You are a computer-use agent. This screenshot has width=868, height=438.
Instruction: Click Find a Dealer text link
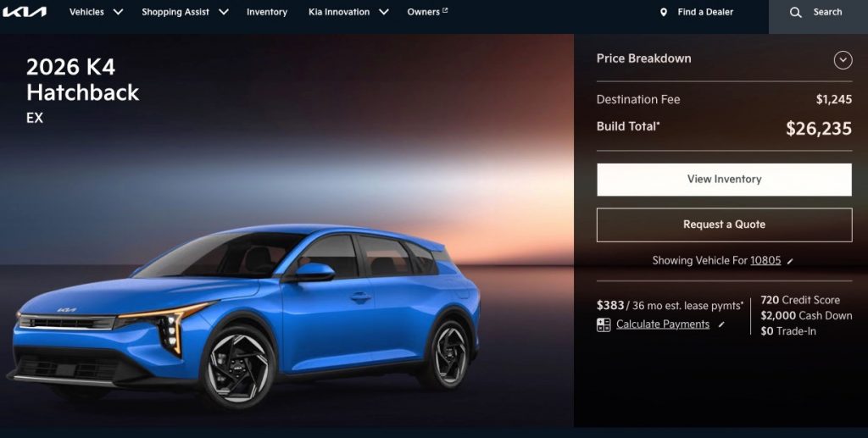705,12
